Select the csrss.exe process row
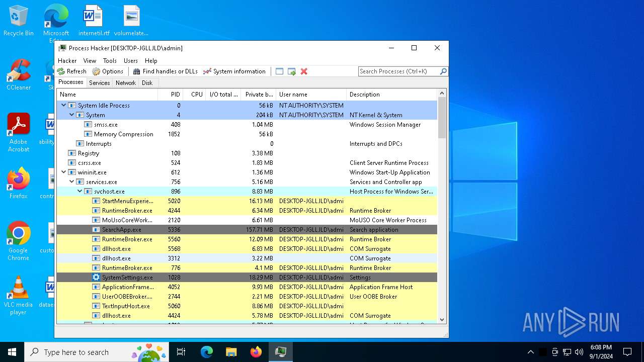 (x=247, y=162)
